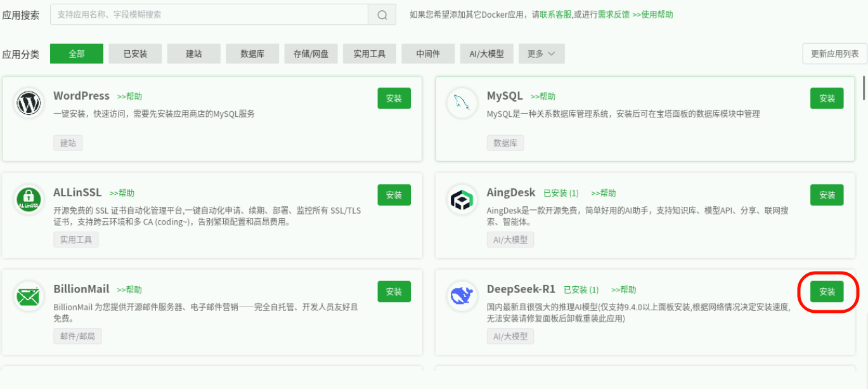This screenshot has height=389, width=868.
Task: Click the DeepSeek-R1 whale logo icon
Action: (x=462, y=296)
